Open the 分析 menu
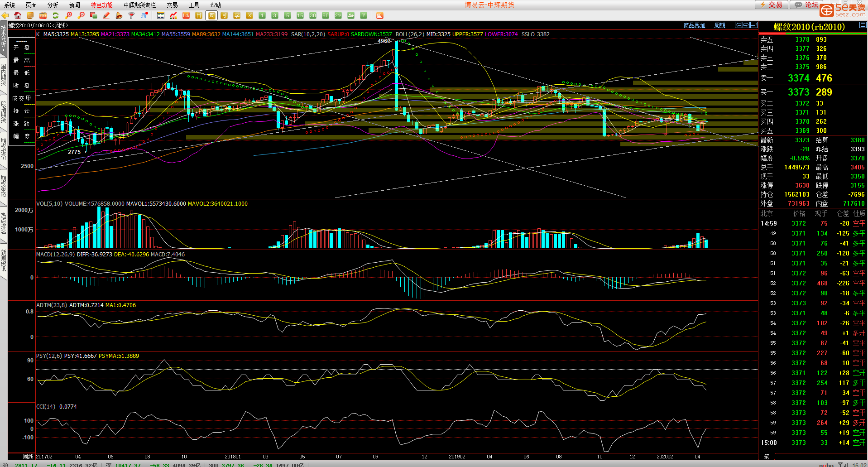 53,5
